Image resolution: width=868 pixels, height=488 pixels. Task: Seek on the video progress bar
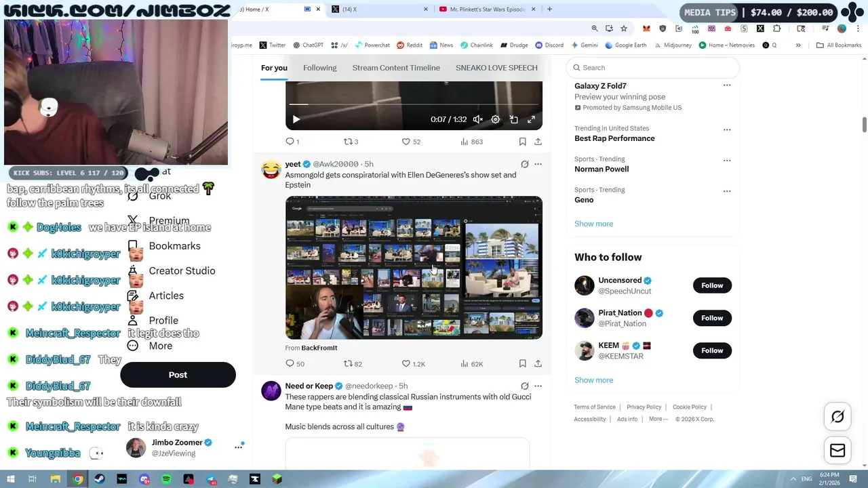click(414, 104)
